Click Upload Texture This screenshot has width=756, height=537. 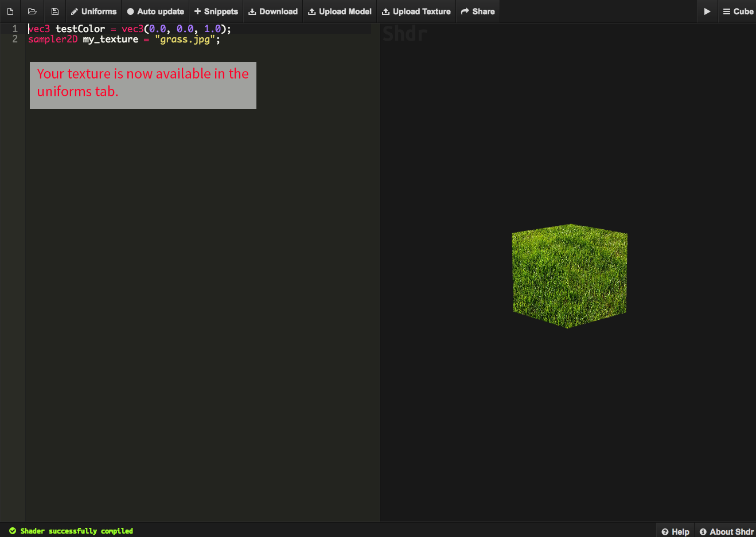(416, 11)
